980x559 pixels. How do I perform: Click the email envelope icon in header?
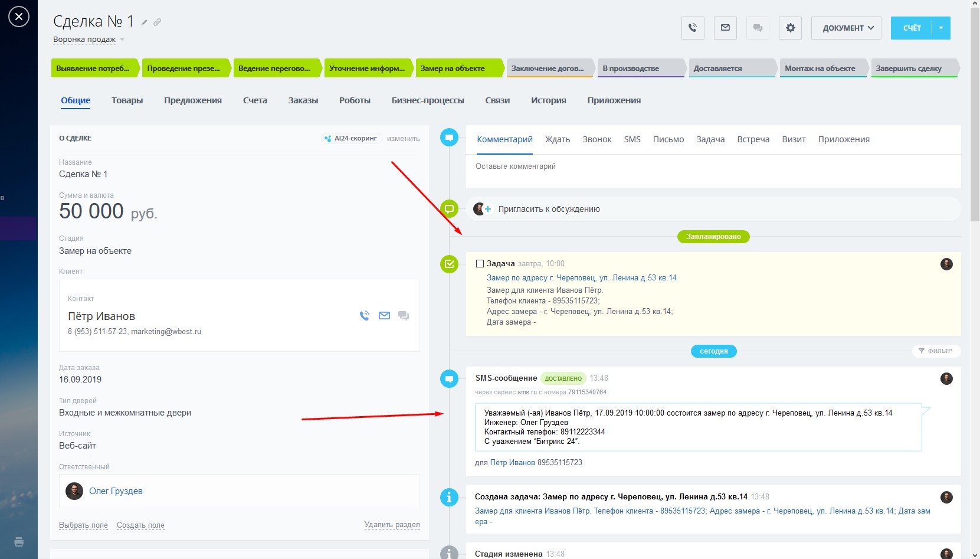tap(725, 28)
